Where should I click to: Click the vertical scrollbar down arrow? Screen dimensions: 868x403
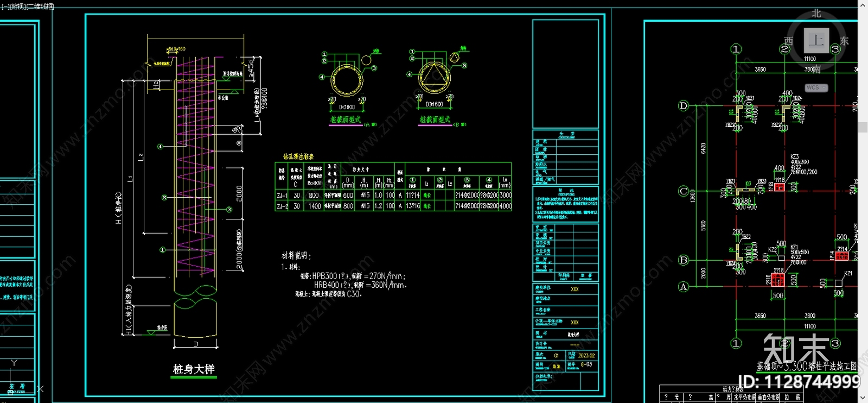point(863,398)
